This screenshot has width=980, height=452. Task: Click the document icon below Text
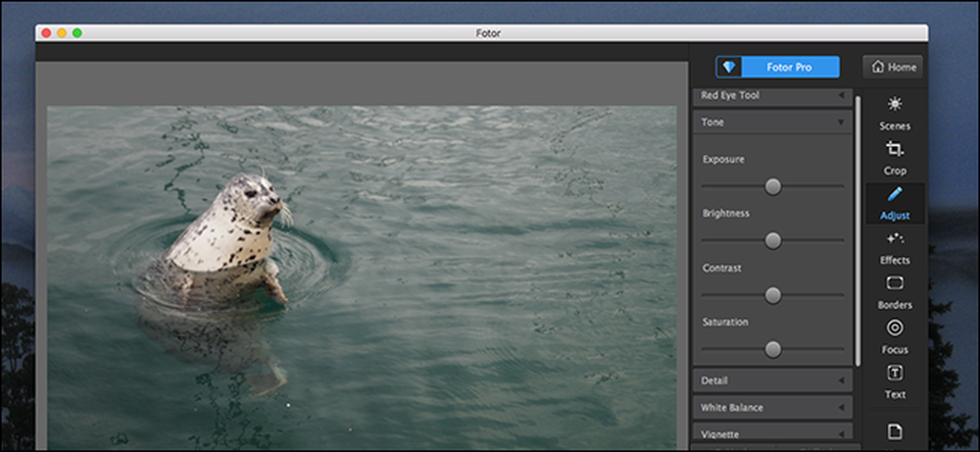pyautogui.click(x=895, y=431)
